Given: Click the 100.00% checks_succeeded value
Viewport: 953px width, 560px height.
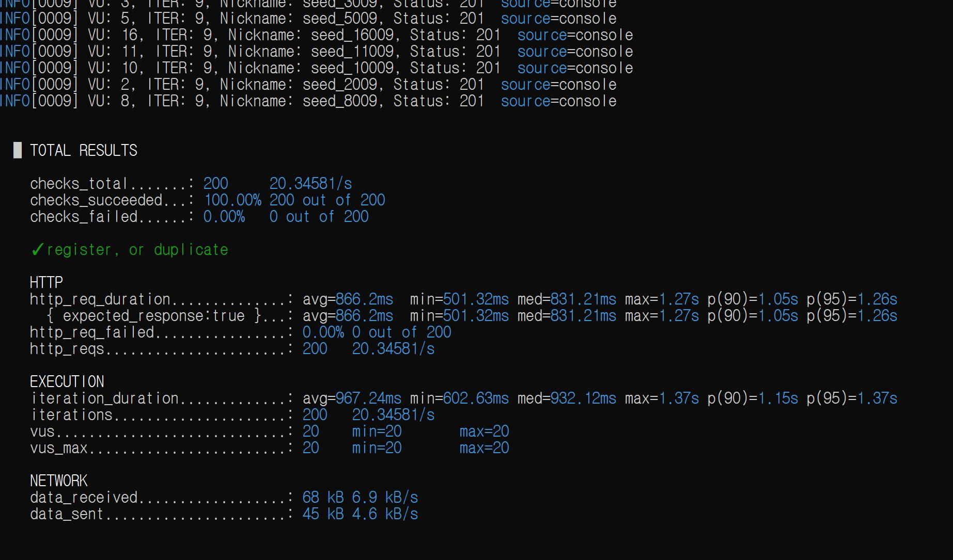Looking at the screenshot, I should [232, 200].
